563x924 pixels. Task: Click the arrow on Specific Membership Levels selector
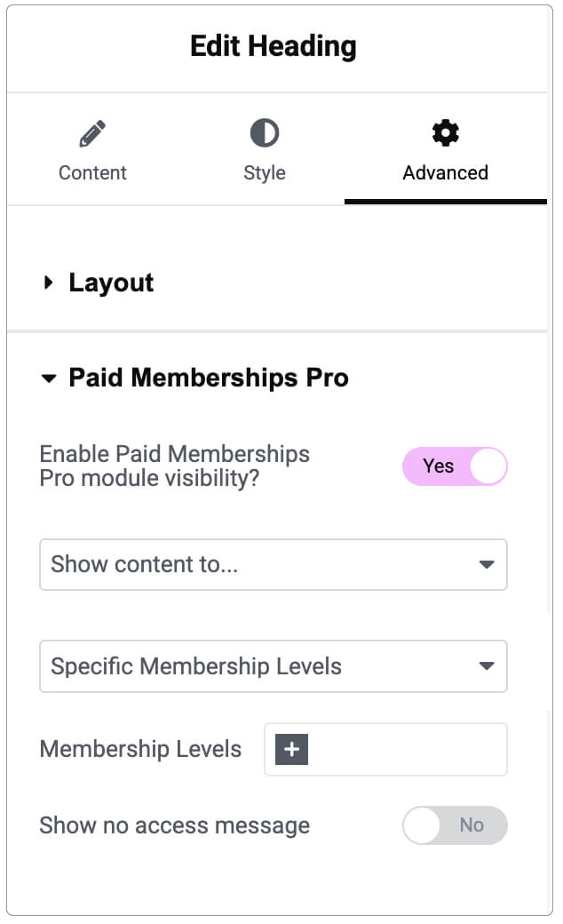tap(487, 666)
